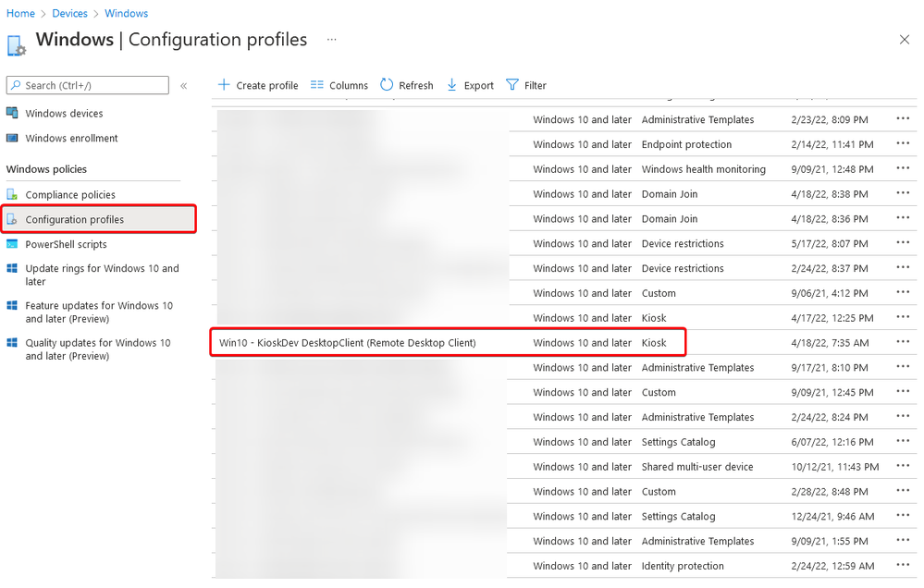Open Windows devices in sidebar
The image size is (924, 588).
click(64, 113)
